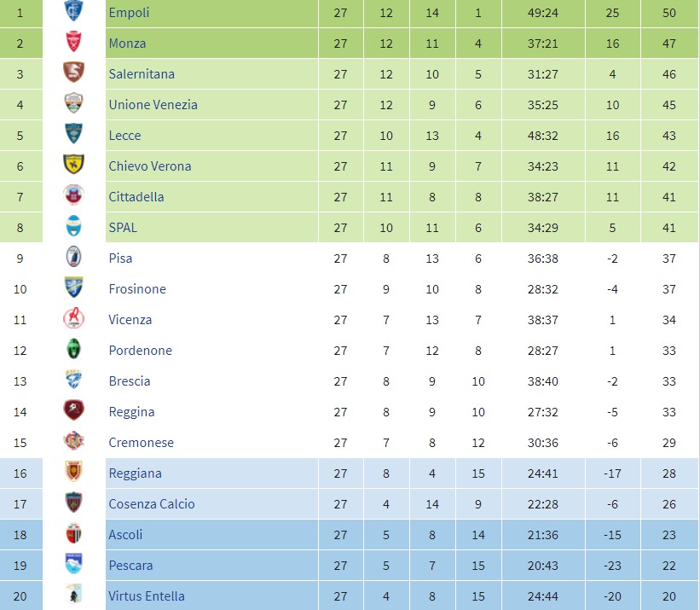The width and height of the screenshot is (700, 610).
Task: Select the Pisa team name
Action: coord(120,259)
